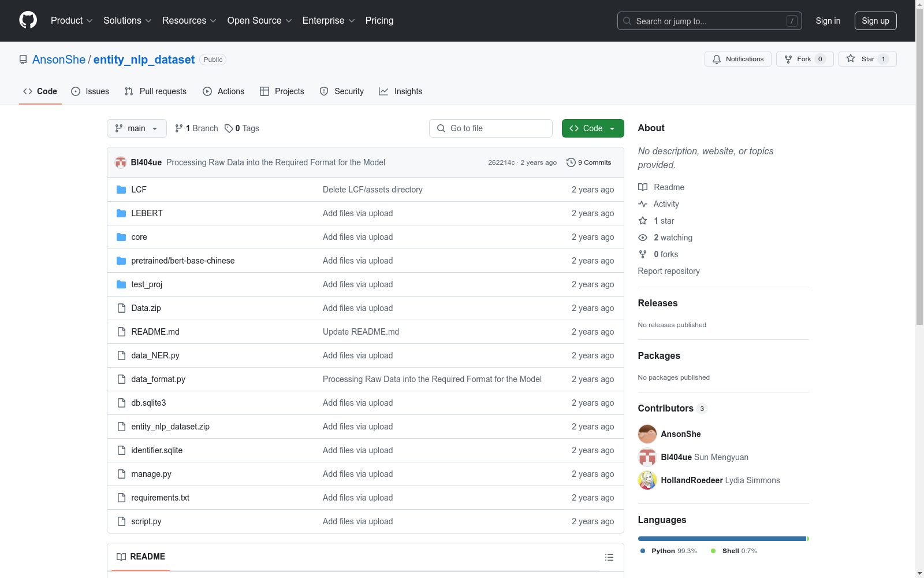Go to the Insights tab
The image size is (924, 578).
(x=401, y=91)
